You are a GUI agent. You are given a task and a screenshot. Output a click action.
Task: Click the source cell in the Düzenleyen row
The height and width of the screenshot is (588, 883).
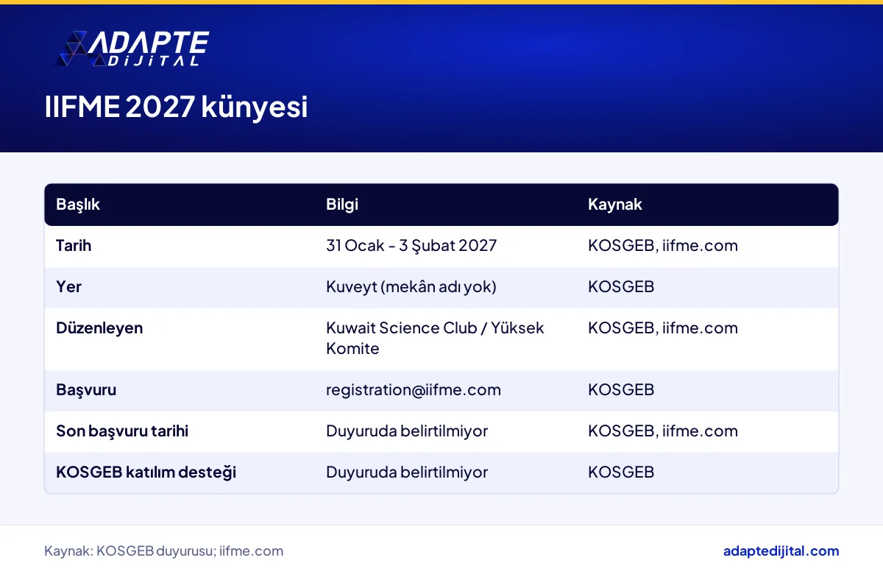[663, 328]
